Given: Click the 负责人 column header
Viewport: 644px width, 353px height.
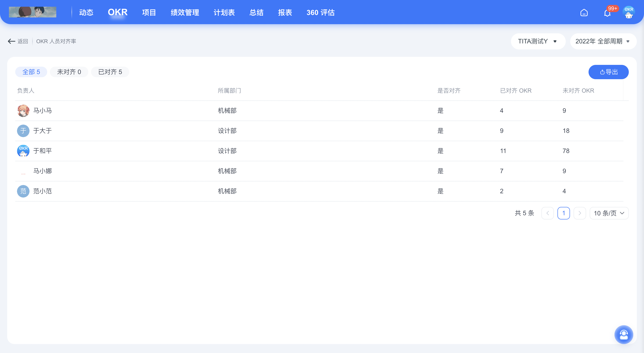Looking at the screenshot, I should 25,91.
